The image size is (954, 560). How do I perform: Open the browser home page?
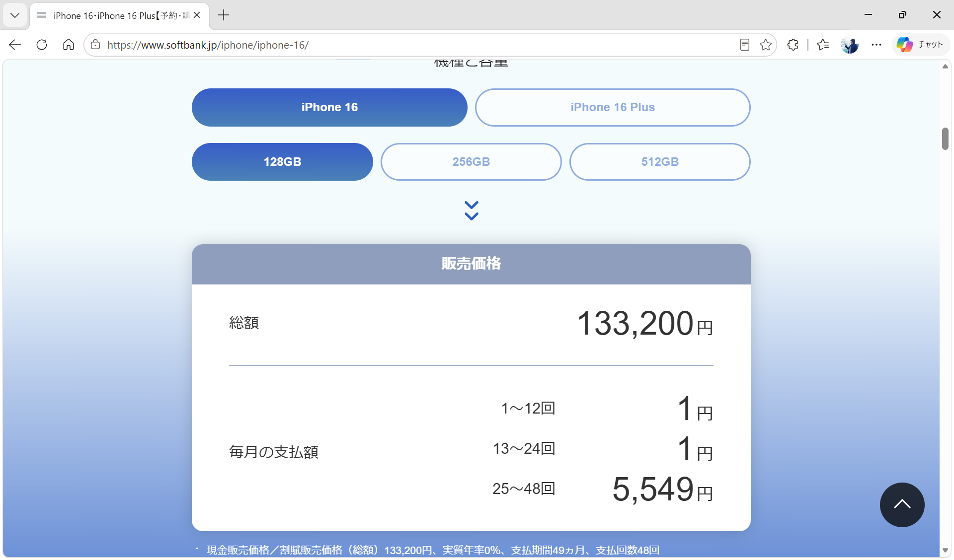(x=69, y=45)
